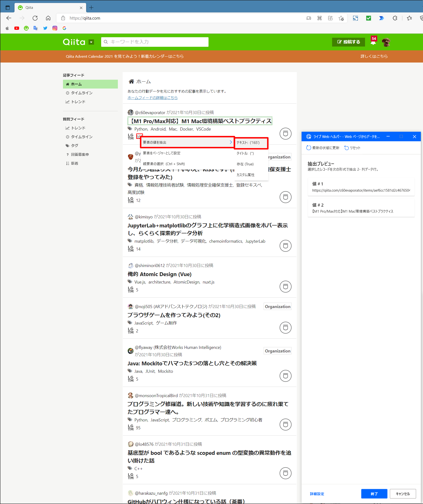Viewport: 423px width, 504px height.
Task: Click Organization badge on noji505 article
Action: coord(278,306)
